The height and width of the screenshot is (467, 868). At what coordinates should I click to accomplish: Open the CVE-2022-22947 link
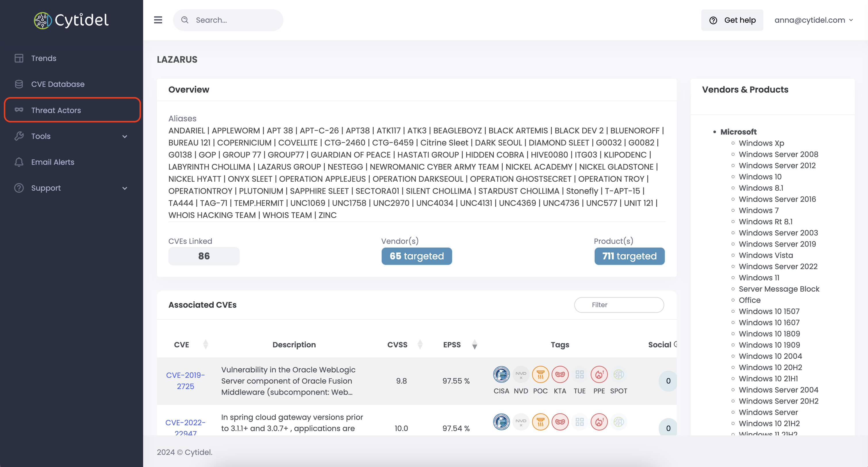[x=185, y=428]
